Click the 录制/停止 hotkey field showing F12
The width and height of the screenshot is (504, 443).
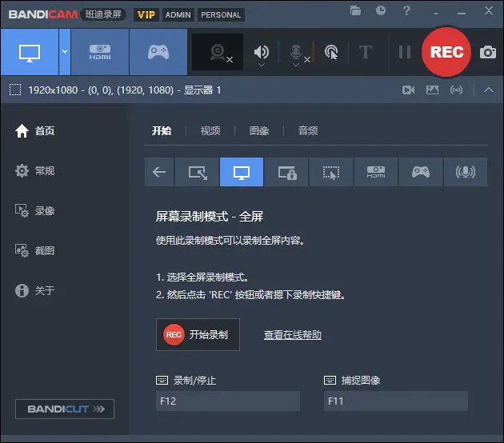[x=227, y=401]
